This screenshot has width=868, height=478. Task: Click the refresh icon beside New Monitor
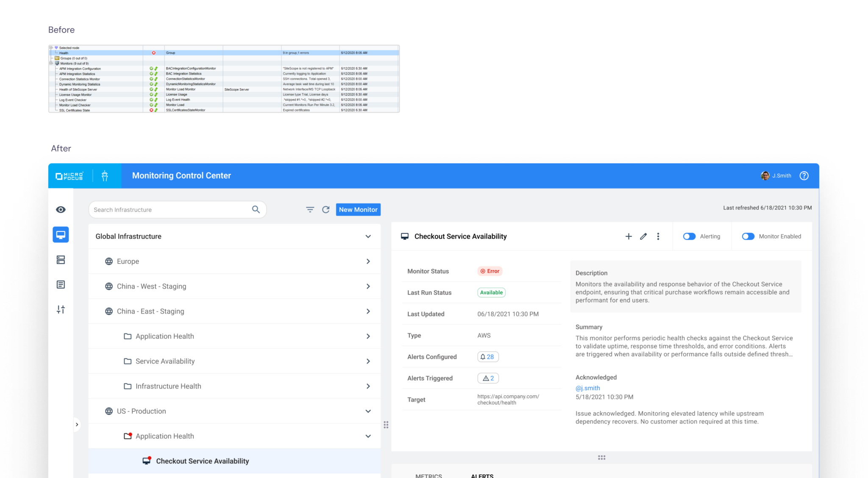pos(325,210)
